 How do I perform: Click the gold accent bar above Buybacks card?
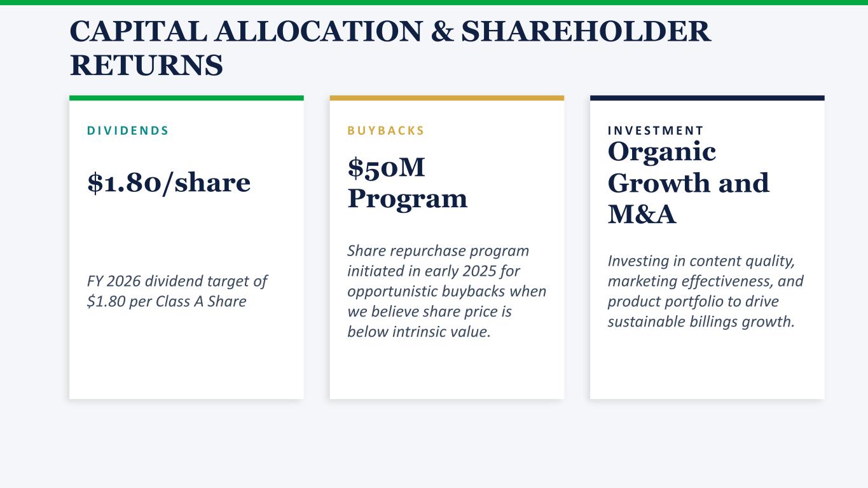pos(446,98)
